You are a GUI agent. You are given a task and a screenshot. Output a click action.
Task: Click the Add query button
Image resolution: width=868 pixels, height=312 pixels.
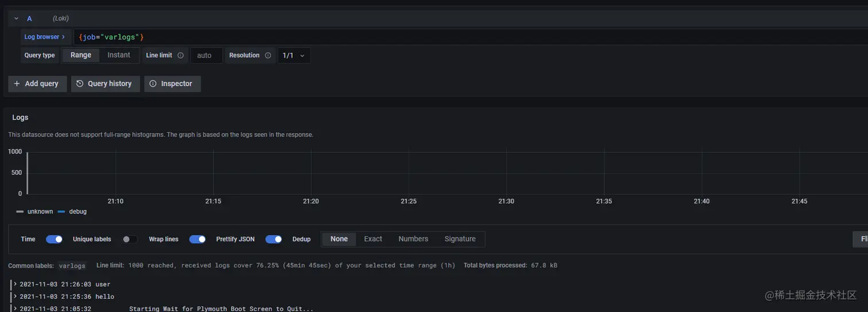37,84
